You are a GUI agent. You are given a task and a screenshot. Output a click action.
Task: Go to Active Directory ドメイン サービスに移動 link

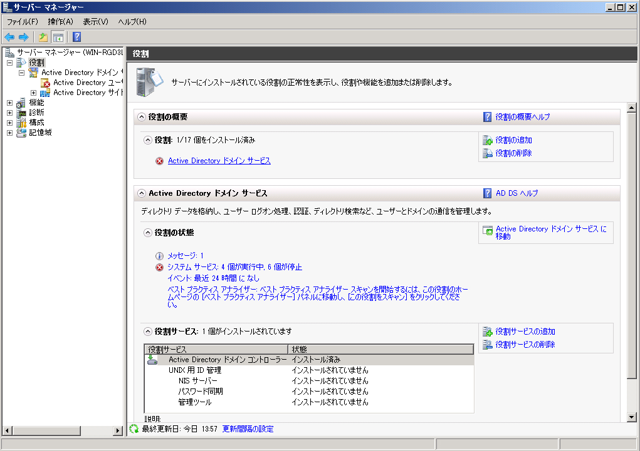551,233
